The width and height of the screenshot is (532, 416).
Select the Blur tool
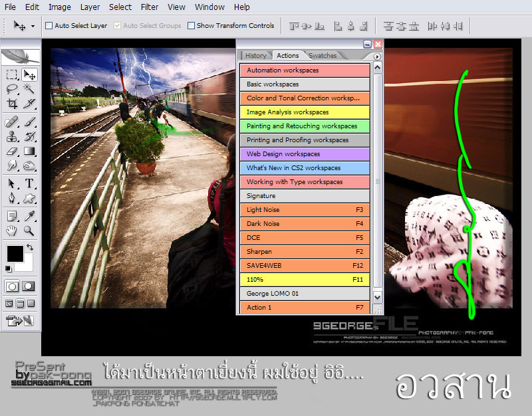click(12, 165)
